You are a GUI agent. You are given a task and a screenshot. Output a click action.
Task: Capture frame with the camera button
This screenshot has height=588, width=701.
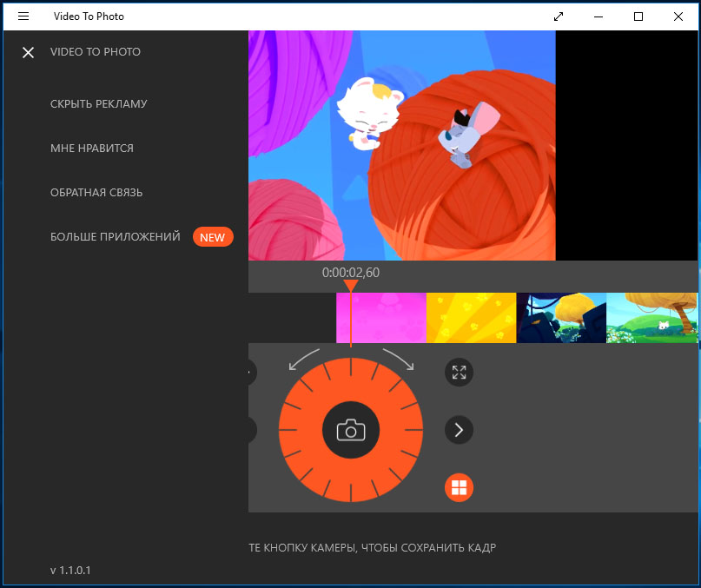(x=351, y=430)
